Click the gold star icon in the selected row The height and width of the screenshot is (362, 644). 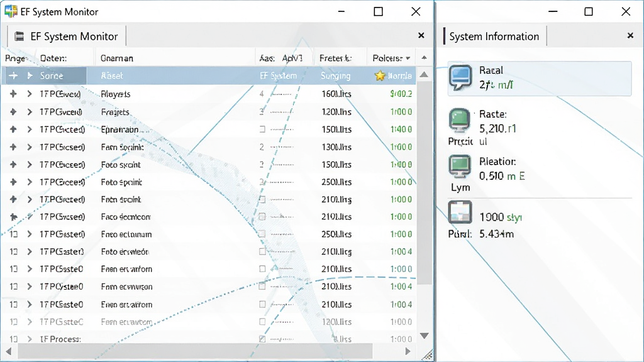coord(380,75)
